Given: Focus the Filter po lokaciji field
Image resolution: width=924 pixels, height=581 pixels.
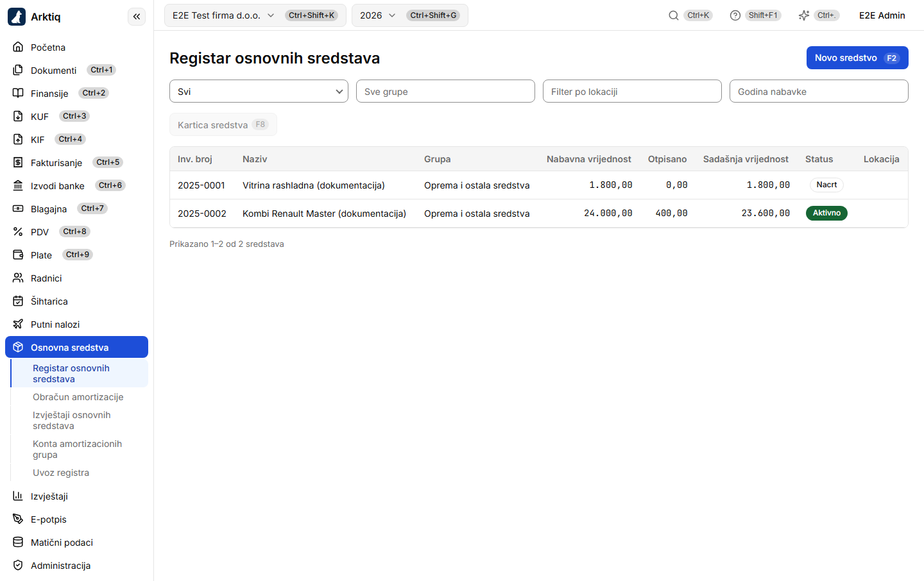Looking at the screenshot, I should pyautogui.click(x=632, y=91).
